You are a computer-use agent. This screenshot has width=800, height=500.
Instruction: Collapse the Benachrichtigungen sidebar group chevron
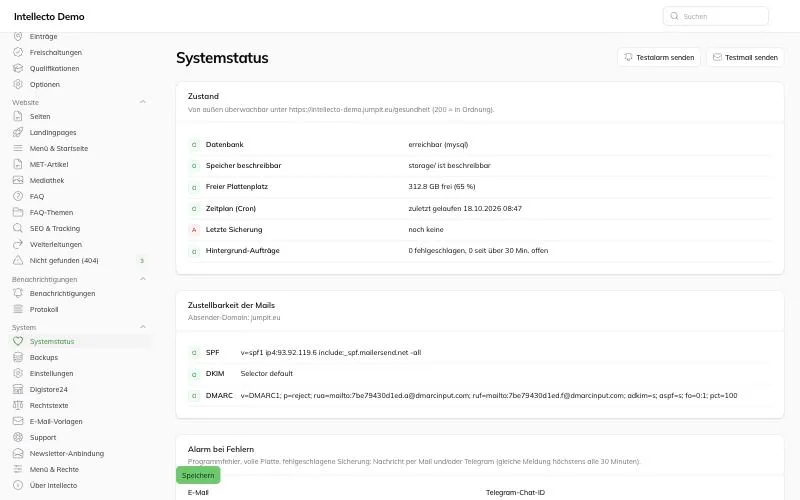[x=143, y=279]
